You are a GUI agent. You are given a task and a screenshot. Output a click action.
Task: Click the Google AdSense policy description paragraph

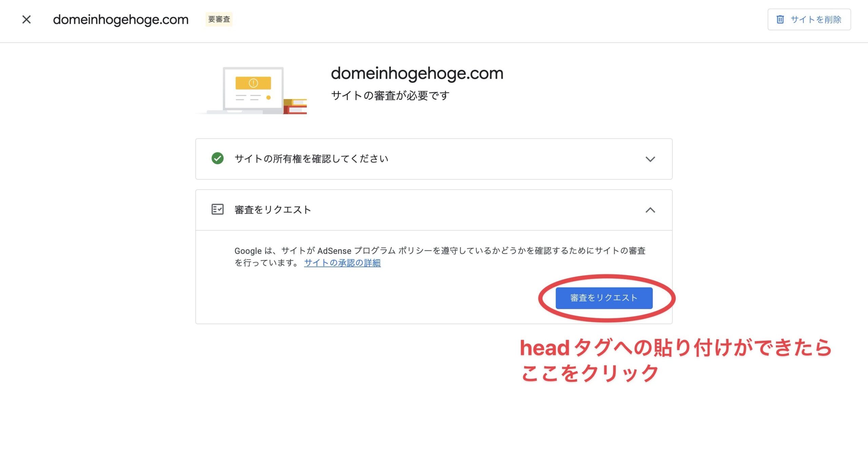pyautogui.click(x=440, y=257)
